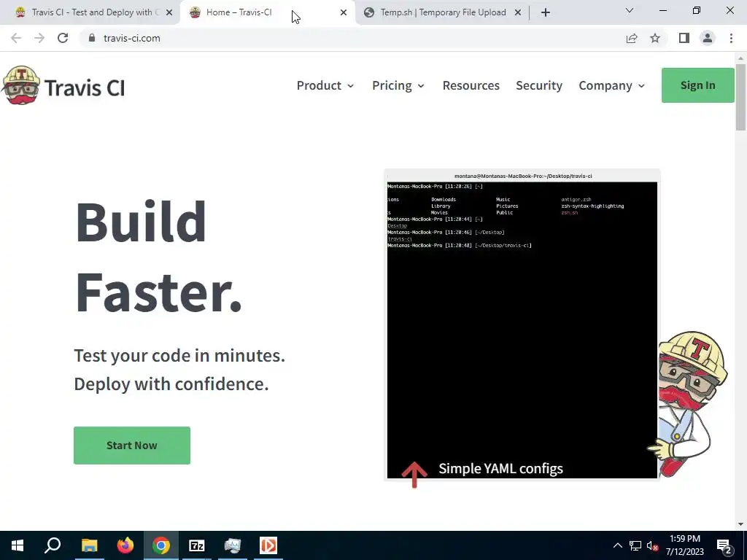Viewport: 747px width, 560px height.
Task: Open the Chrome three-dot menu
Action: pyautogui.click(x=731, y=38)
